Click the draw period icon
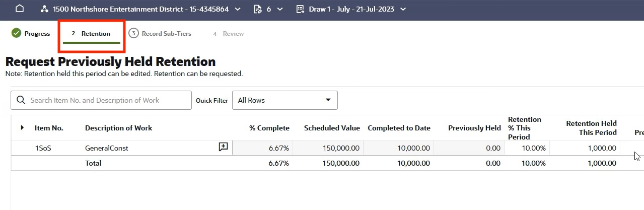Viewport: 644px width, 210px height. pyautogui.click(x=301, y=9)
